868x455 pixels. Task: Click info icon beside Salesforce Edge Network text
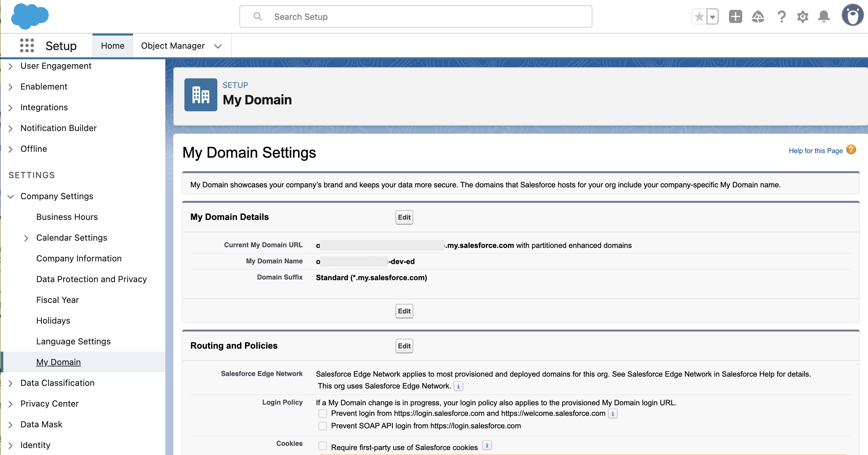click(x=458, y=386)
